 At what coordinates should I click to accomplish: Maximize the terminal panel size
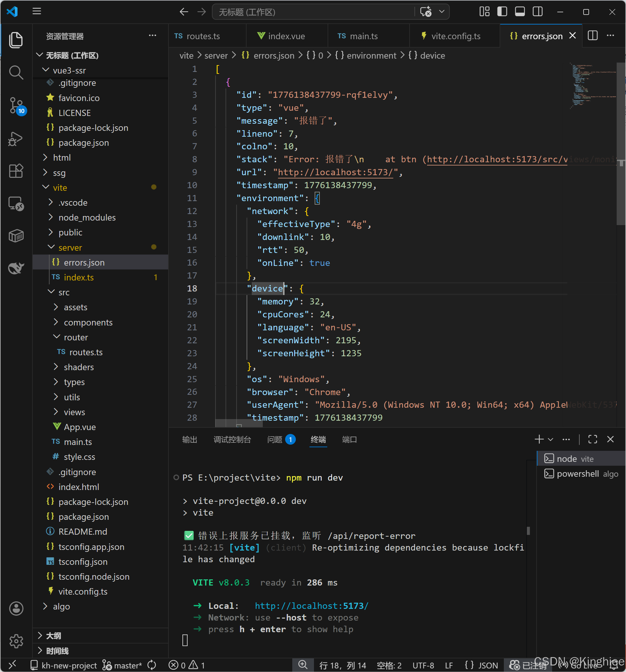593,439
